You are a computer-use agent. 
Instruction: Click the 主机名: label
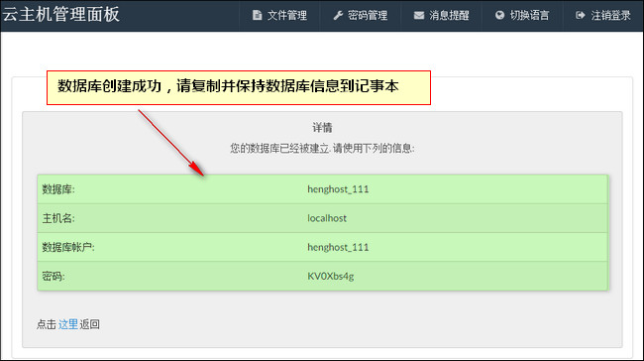[58, 218]
